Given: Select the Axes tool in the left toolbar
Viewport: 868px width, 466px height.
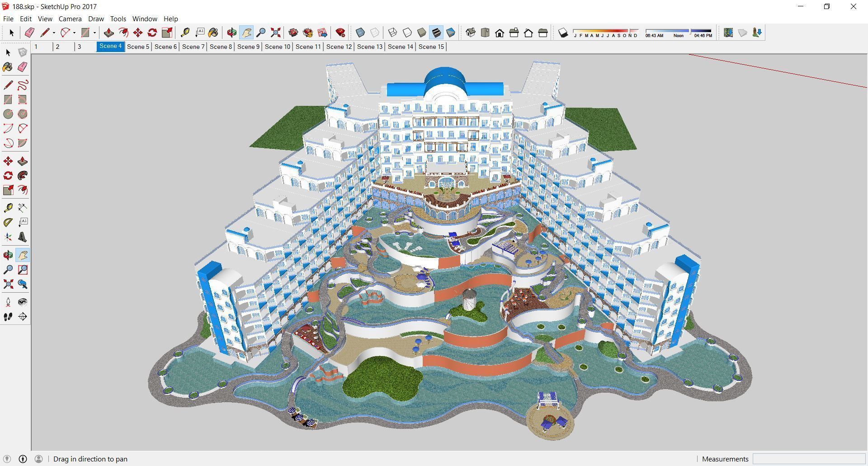Looking at the screenshot, I should 8,237.
